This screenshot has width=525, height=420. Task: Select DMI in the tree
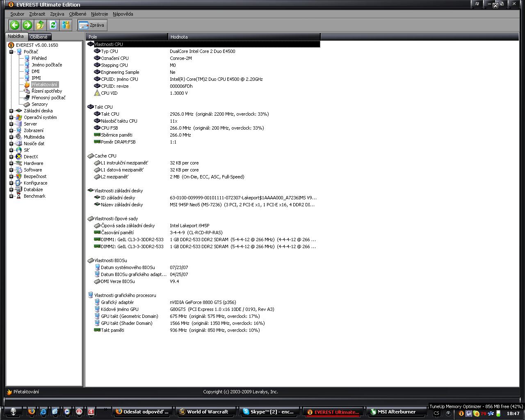tap(36, 71)
